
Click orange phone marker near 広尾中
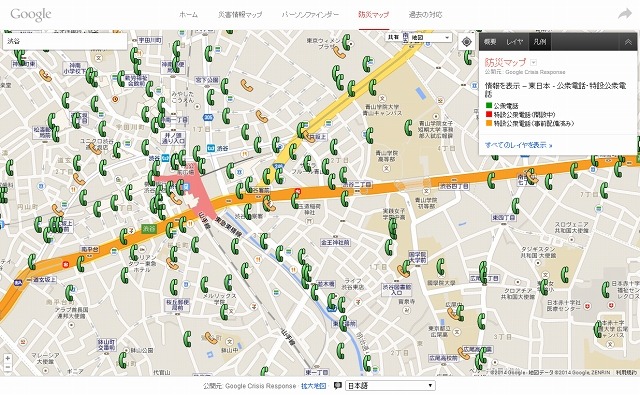tap(453, 313)
